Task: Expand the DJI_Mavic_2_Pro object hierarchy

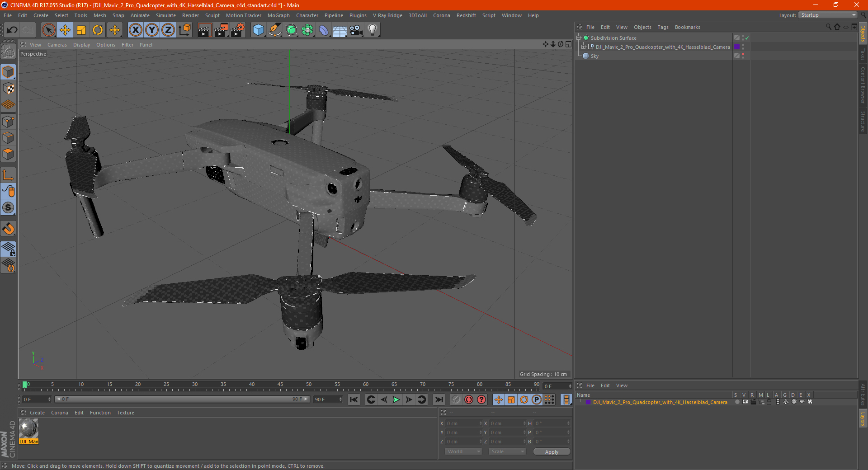Action: click(x=584, y=47)
